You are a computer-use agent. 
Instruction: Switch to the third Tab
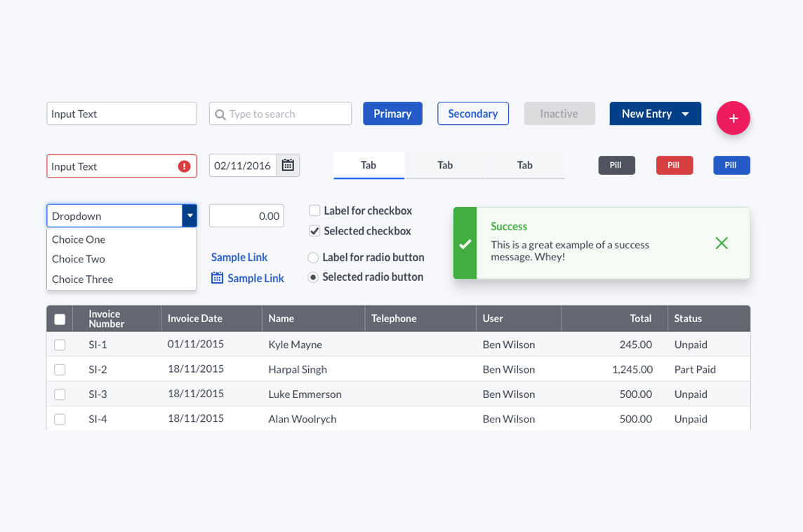[524, 166]
